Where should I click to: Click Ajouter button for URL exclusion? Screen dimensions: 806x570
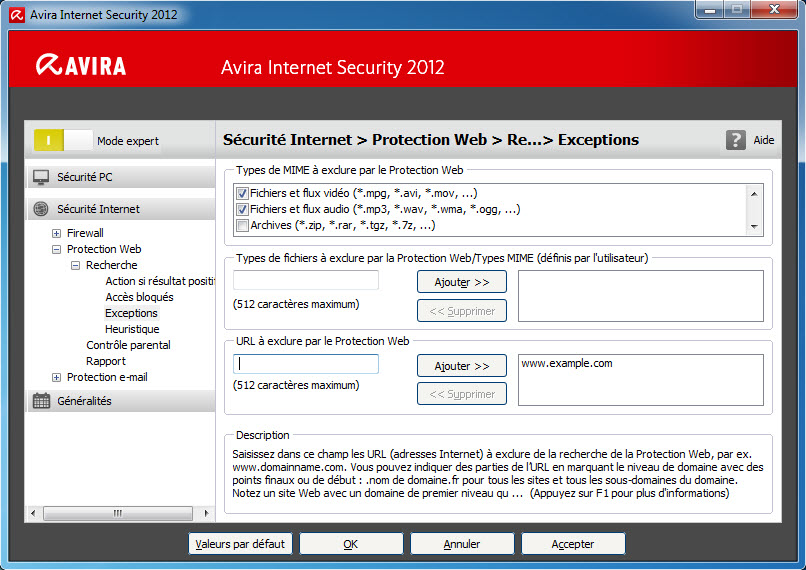pos(462,366)
